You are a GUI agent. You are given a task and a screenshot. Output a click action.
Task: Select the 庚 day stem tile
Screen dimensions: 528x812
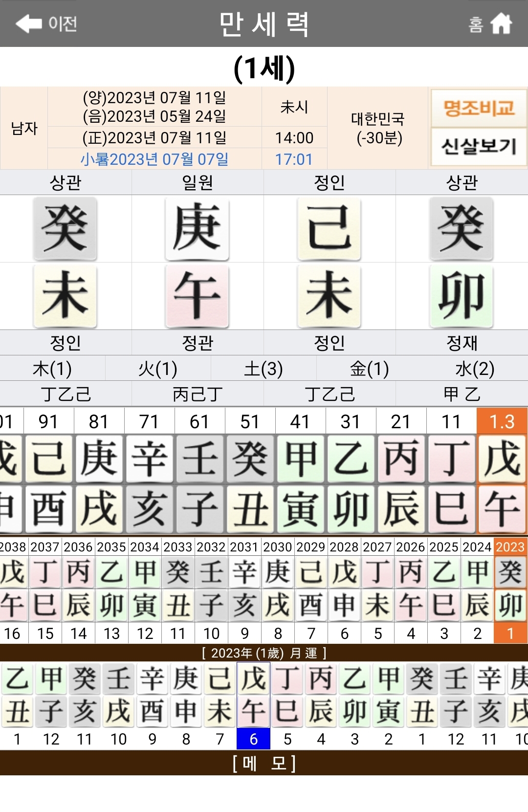198,228
